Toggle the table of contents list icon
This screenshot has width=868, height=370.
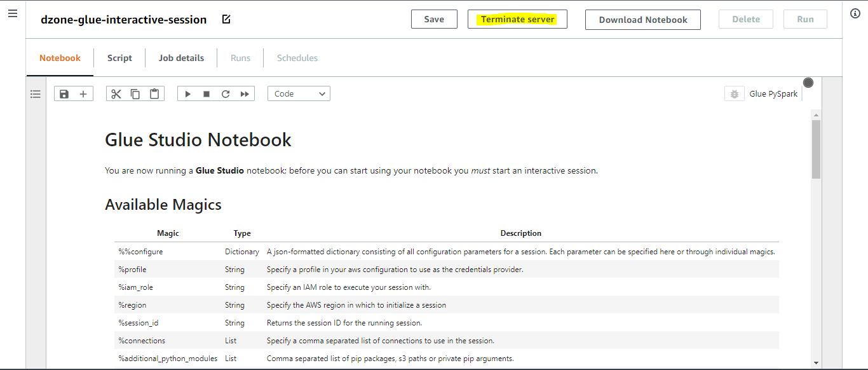coord(36,94)
